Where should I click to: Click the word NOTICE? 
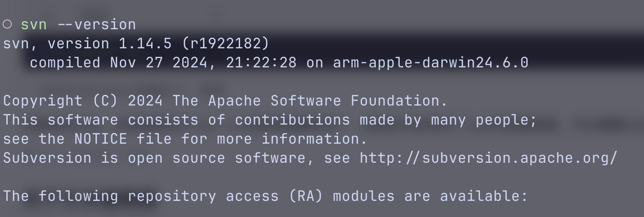pyautogui.click(x=101, y=139)
